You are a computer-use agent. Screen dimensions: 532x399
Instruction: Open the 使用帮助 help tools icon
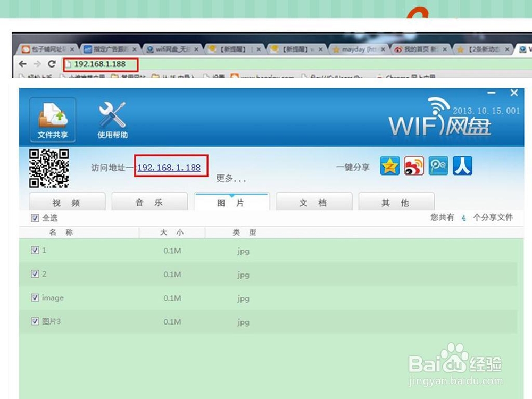tap(112, 120)
